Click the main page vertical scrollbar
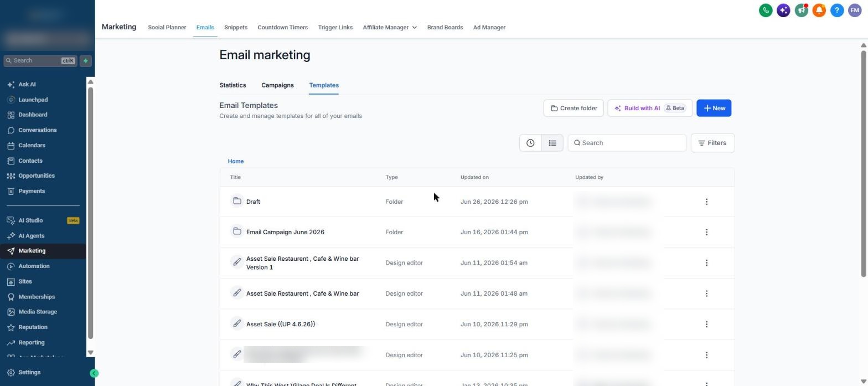Image resolution: width=868 pixels, height=386 pixels. tap(863, 163)
